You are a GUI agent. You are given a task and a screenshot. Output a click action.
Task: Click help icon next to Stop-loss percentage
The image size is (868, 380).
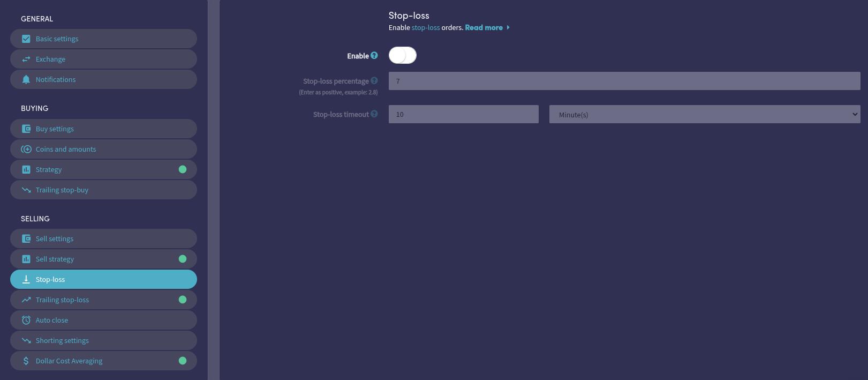point(374,81)
